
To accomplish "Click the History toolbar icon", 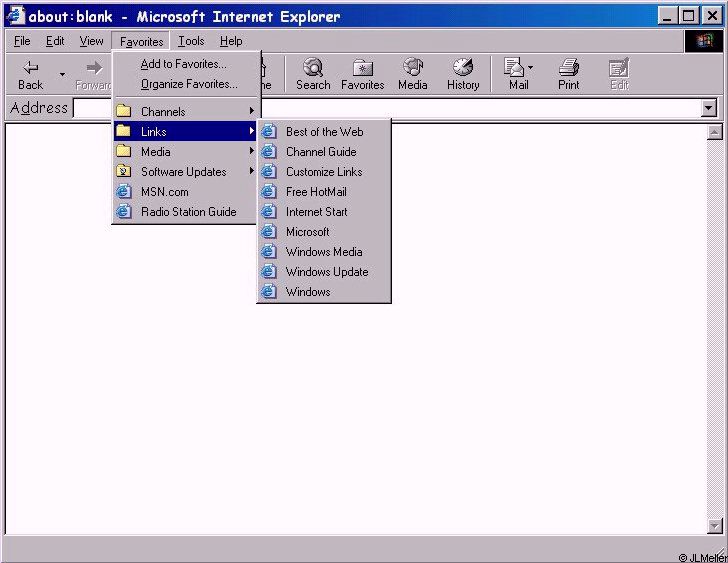I will coord(463,67).
